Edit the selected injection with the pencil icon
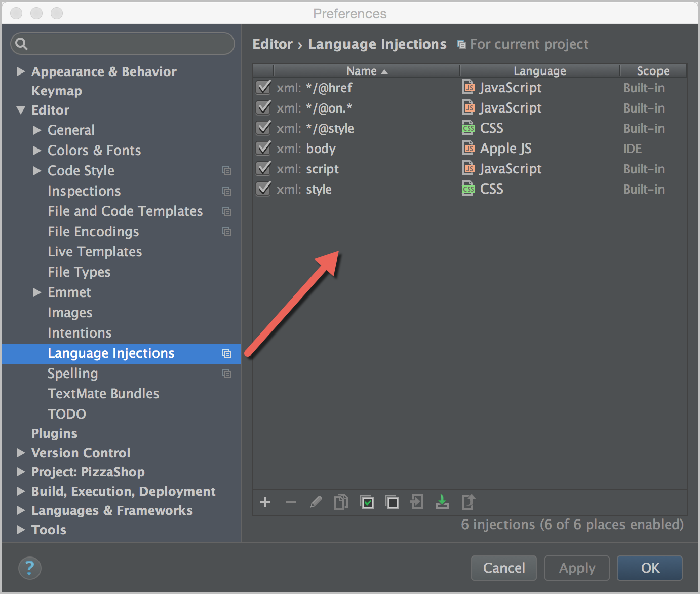The height and width of the screenshot is (594, 700). [316, 502]
